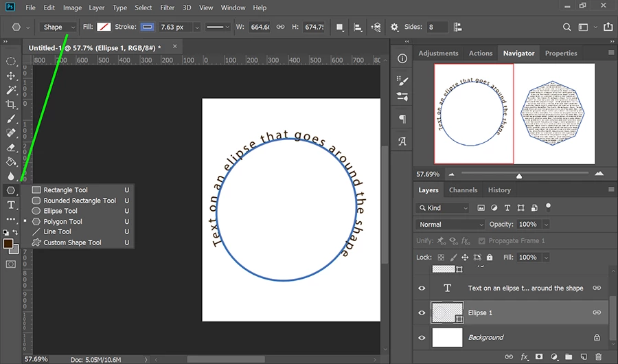Toggle Lock position icon

[465, 258]
